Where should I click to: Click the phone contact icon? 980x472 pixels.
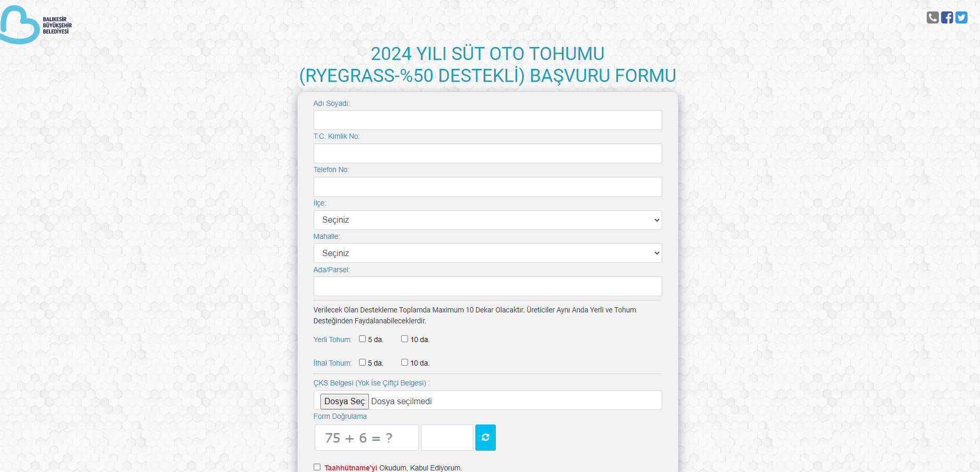[933, 18]
